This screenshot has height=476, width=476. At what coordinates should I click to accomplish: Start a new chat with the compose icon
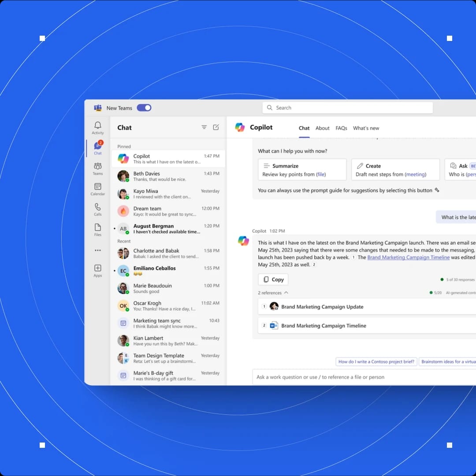click(216, 127)
